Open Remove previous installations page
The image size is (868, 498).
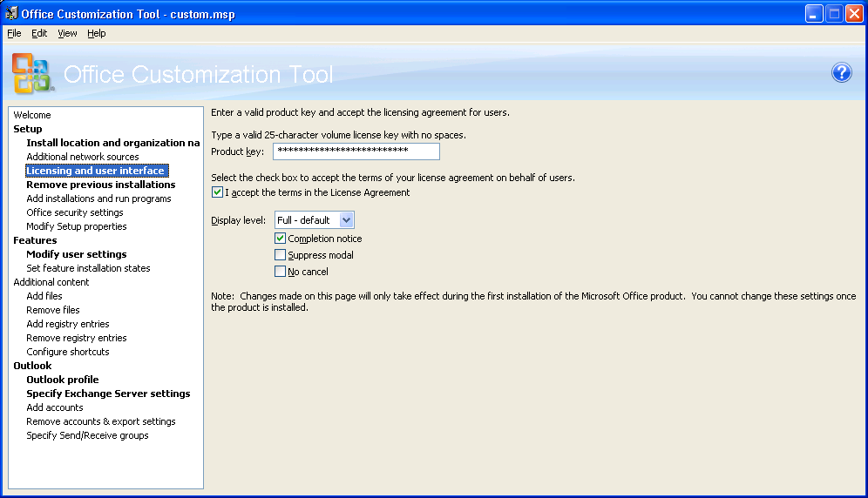[x=101, y=185]
